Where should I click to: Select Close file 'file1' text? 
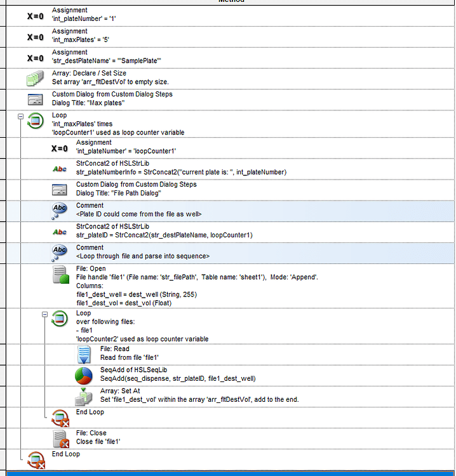[x=98, y=441]
